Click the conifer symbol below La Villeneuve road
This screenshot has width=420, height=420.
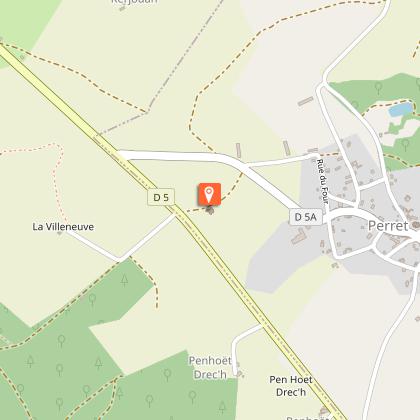pyautogui.click(x=124, y=280)
